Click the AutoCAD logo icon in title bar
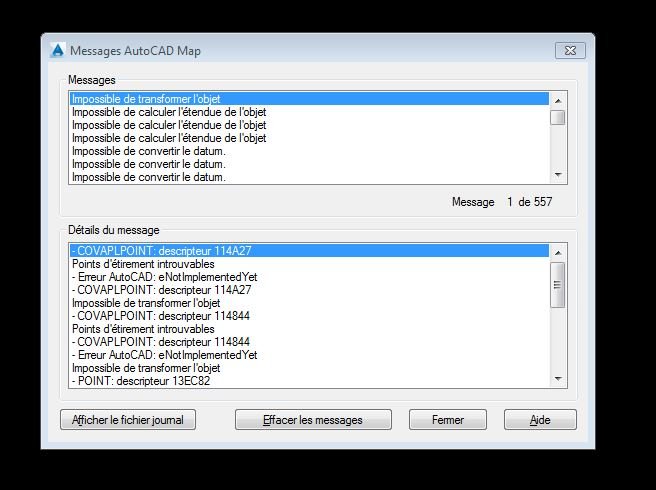Image resolution: width=656 pixels, height=490 pixels. [57, 50]
